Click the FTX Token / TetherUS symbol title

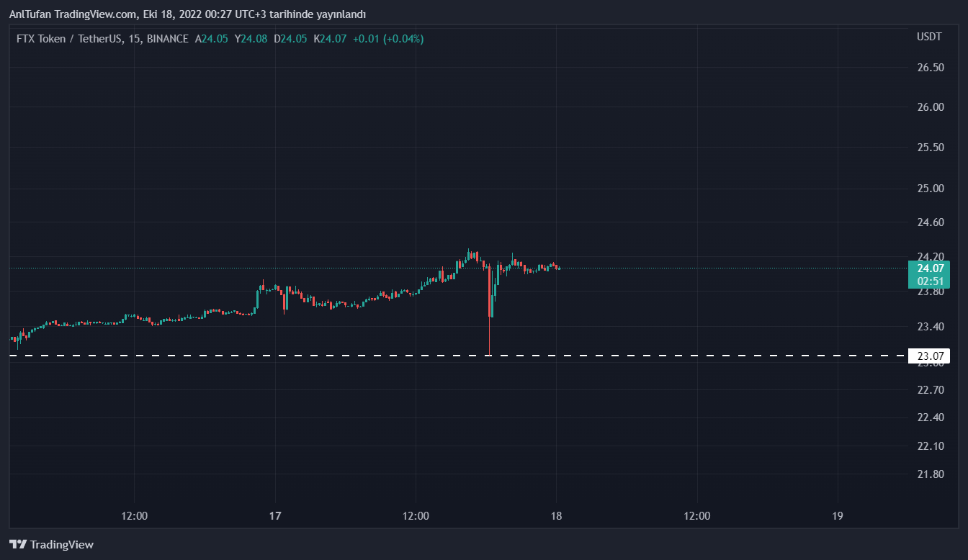(67, 39)
